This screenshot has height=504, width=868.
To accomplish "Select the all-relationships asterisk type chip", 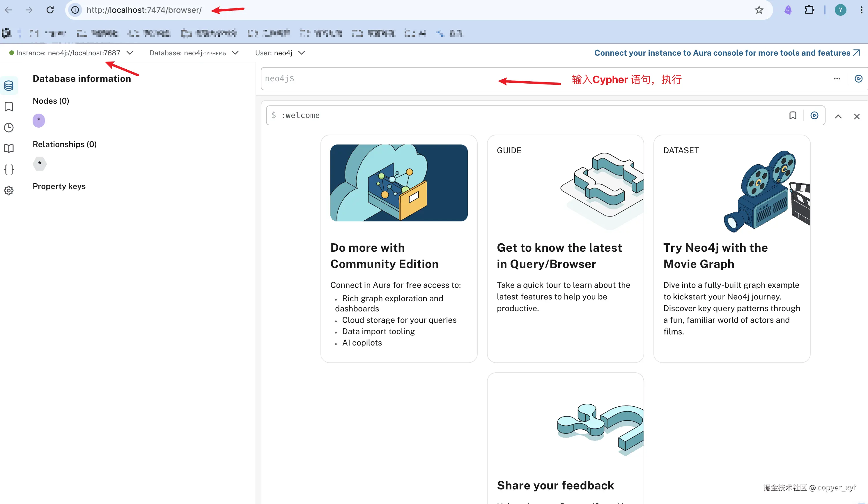I will tap(40, 163).
